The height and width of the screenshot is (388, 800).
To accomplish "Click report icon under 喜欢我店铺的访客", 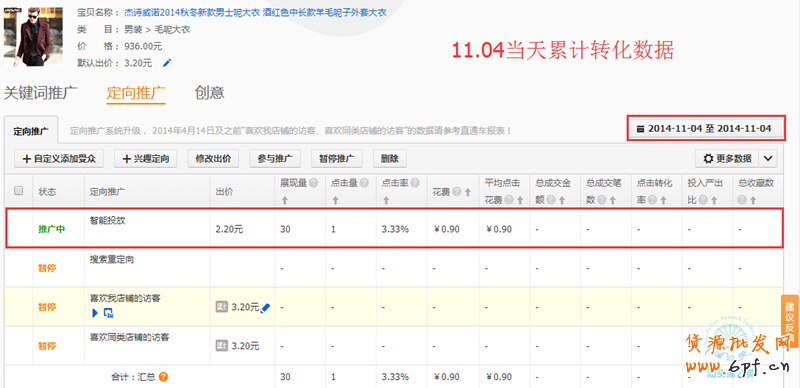I will click(108, 313).
